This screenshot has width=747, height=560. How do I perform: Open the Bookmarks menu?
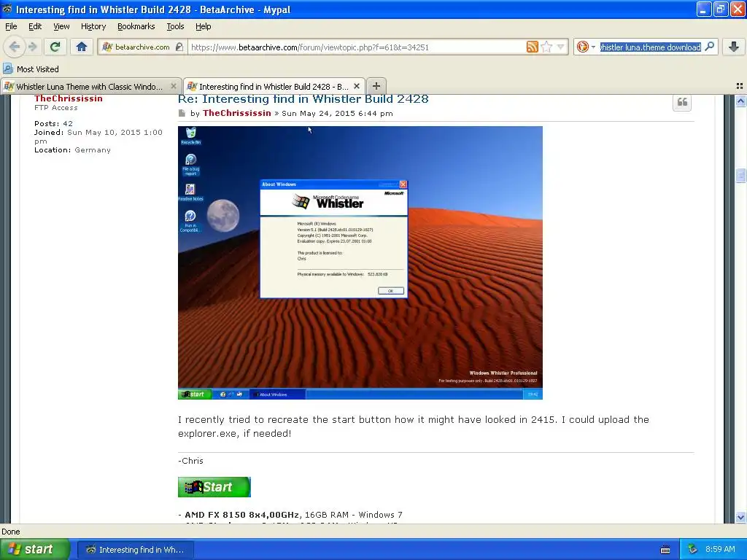pos(136,26)
